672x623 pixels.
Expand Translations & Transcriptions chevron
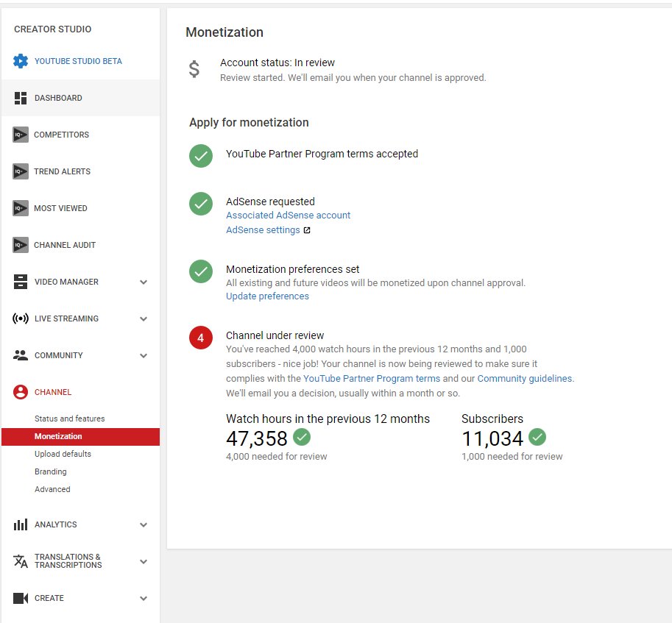(144, 561)
